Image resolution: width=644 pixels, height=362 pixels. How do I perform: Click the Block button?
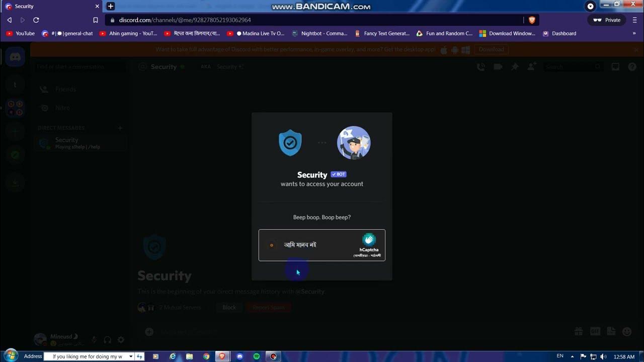pyautogui.click(x=229, y=307)
